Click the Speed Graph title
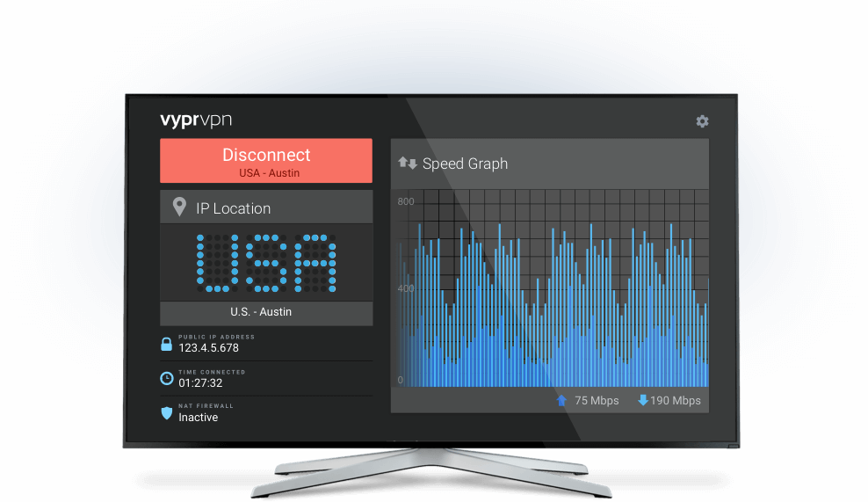Image resolution: width=868 pixels, height=502 pixels. pos(465,164)
